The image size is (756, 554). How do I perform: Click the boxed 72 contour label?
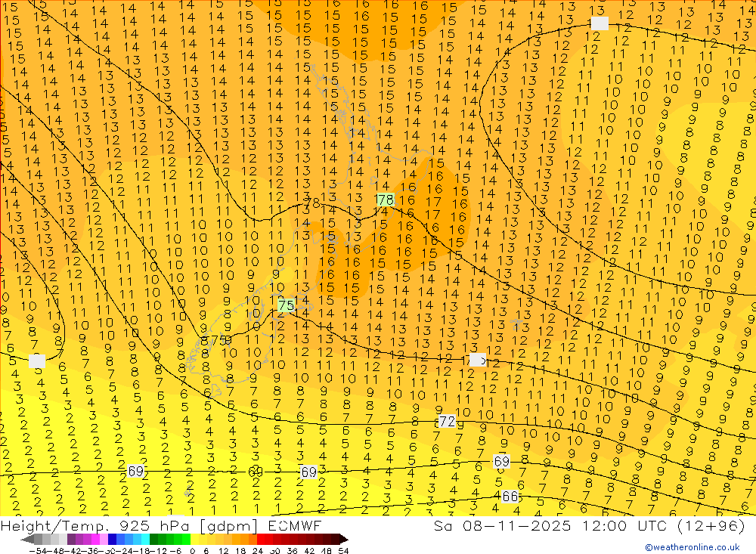[447, 422]
